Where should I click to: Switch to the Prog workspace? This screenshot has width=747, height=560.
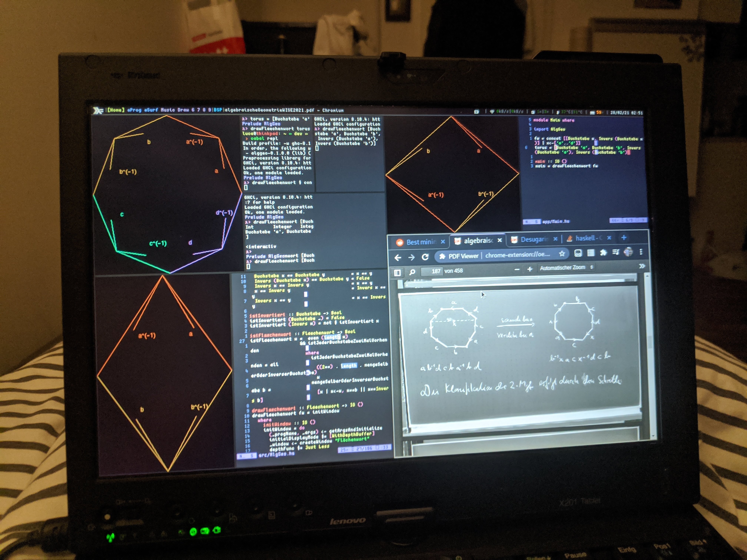coord(134,110)
